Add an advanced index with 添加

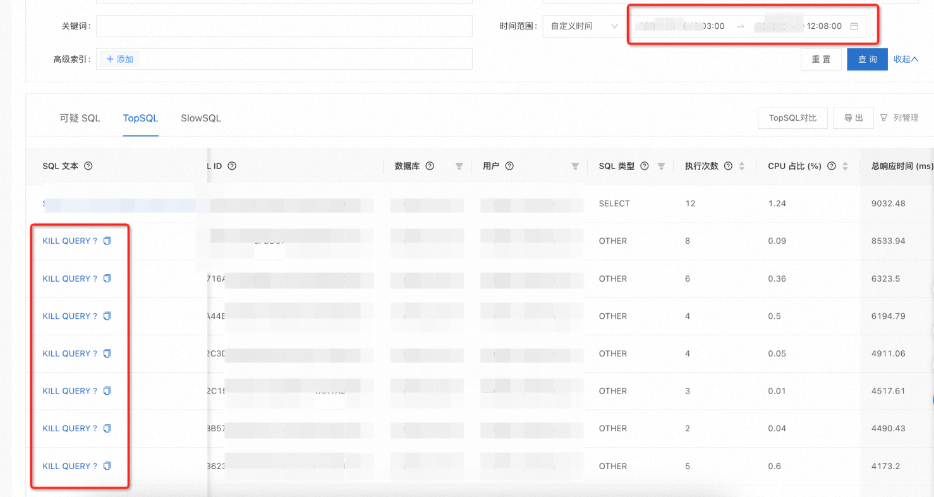[x=120, y=59]
